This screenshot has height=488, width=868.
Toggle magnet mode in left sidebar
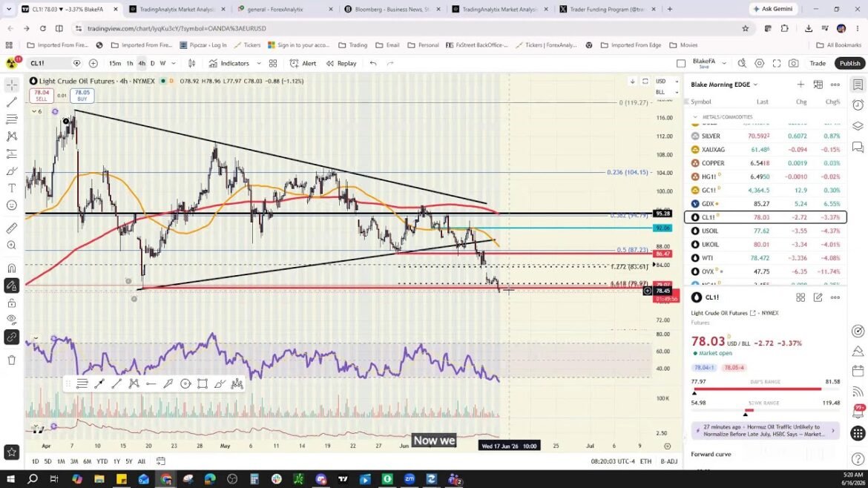pos(12,268)
